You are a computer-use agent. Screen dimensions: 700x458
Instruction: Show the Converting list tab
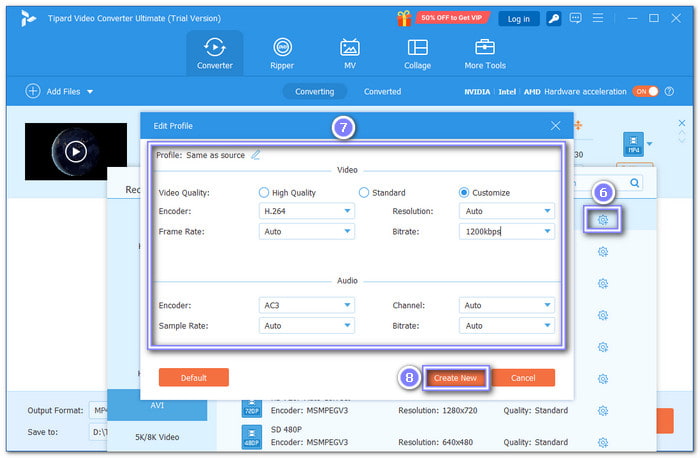314,92
